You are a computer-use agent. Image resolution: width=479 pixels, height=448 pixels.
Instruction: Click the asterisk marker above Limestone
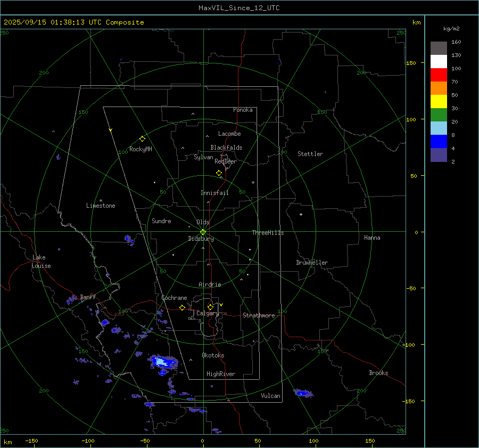pos(101,201)
